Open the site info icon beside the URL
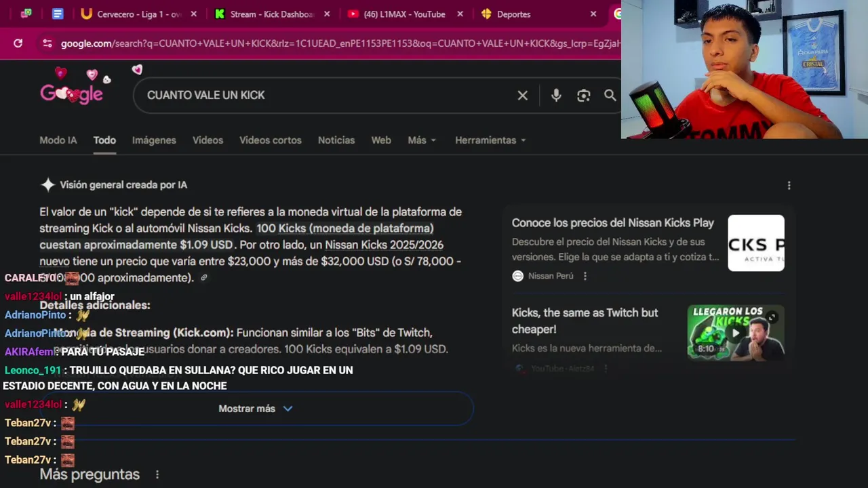This screenshot has height=488, width=868. 47,43
